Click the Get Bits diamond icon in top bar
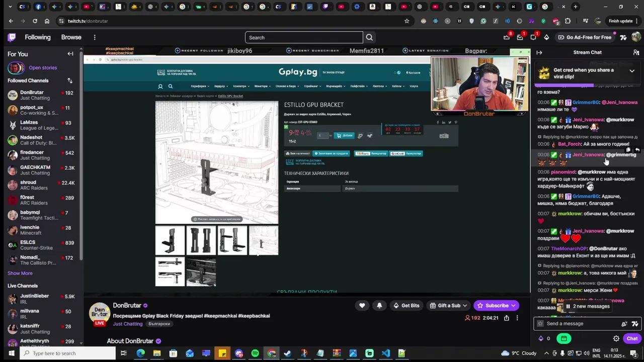 (547, 37)
